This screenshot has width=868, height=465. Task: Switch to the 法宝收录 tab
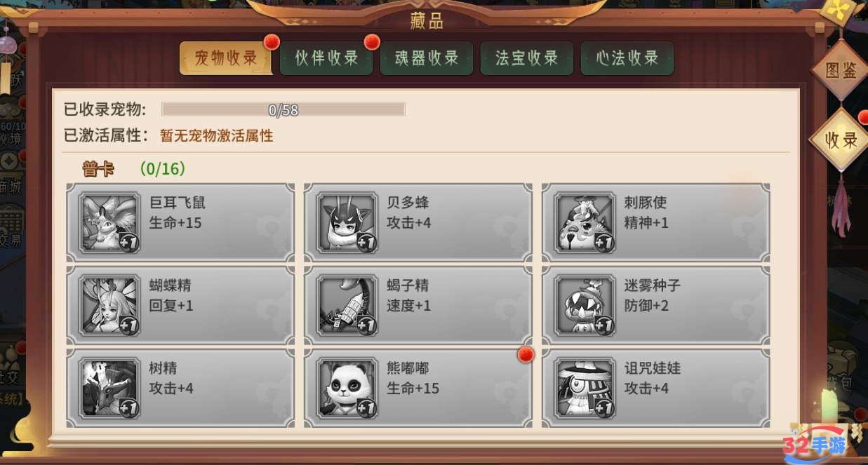[x=527, y=58]
